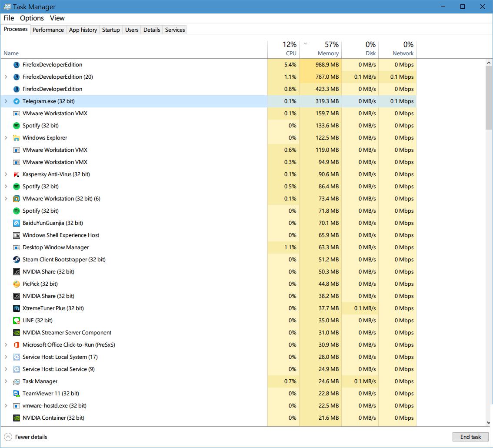Viewport: 493px width, 448px height.
Task: Switch to the App history tab
Action: [x=83, y=30]
